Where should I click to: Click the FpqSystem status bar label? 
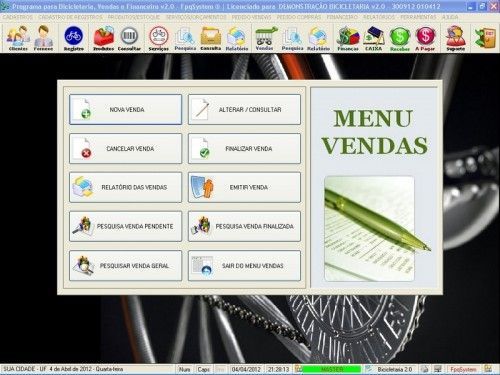tap(463, 369)
